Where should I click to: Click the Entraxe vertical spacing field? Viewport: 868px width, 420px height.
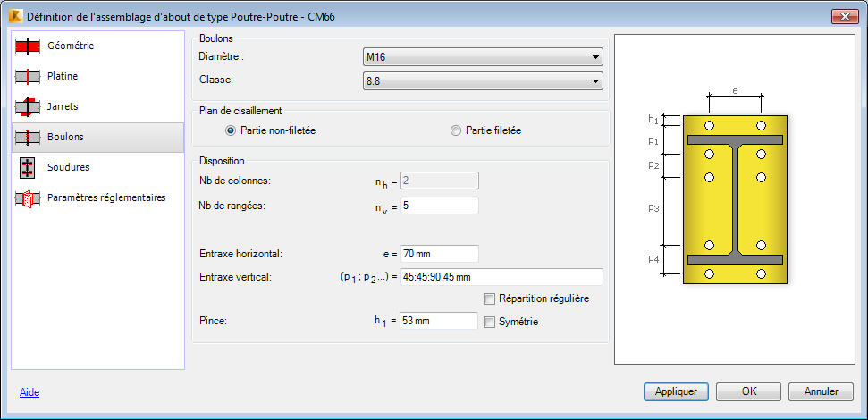pos(501,277)
